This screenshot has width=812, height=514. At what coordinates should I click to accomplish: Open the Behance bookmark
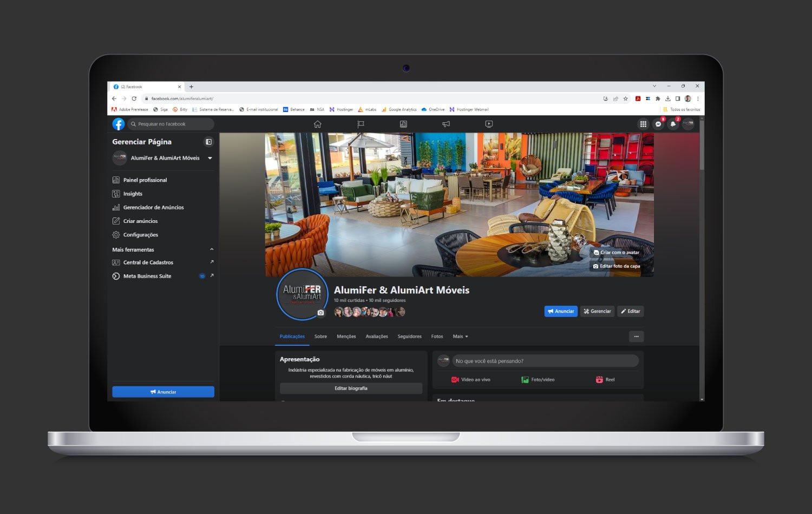point(294,109)
